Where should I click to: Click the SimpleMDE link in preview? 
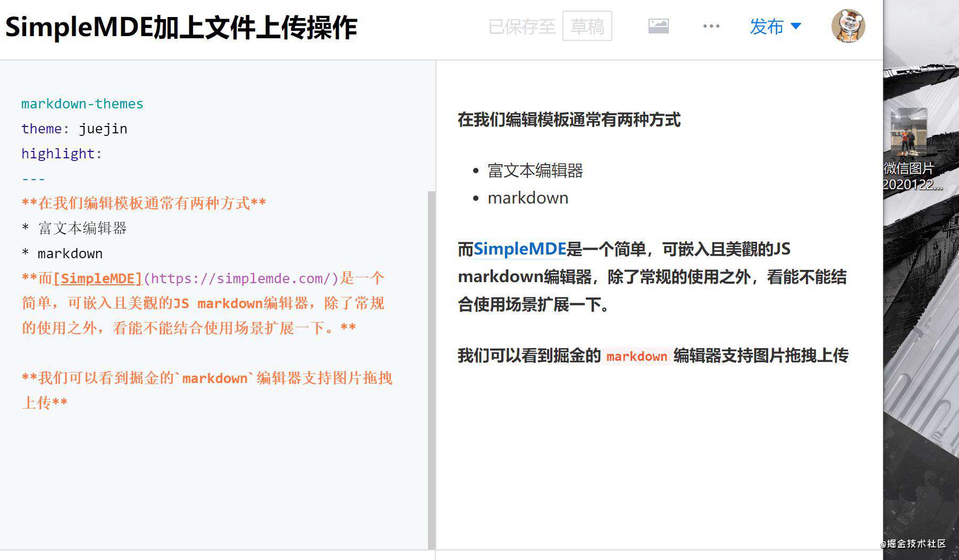click(x=519, y=249)
